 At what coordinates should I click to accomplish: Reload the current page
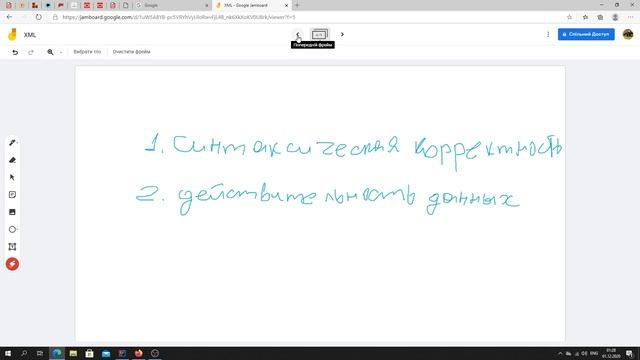[x=38, y=17]
